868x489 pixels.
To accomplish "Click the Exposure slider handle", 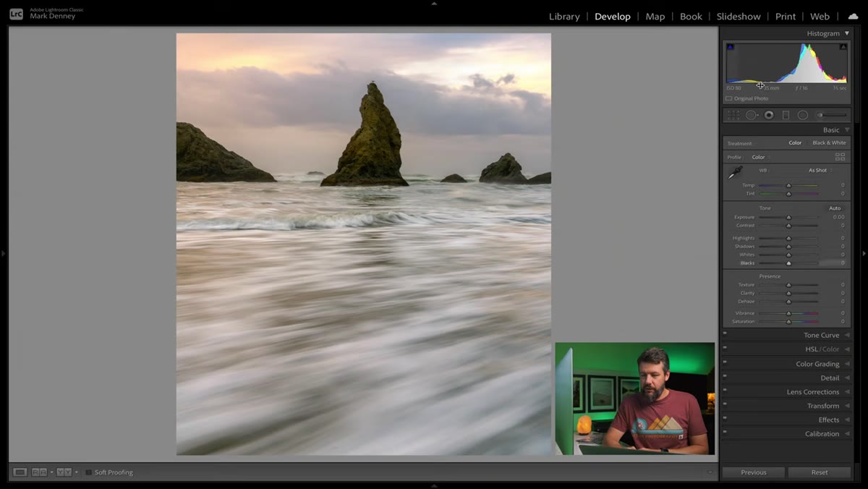I will coord(788,217).
